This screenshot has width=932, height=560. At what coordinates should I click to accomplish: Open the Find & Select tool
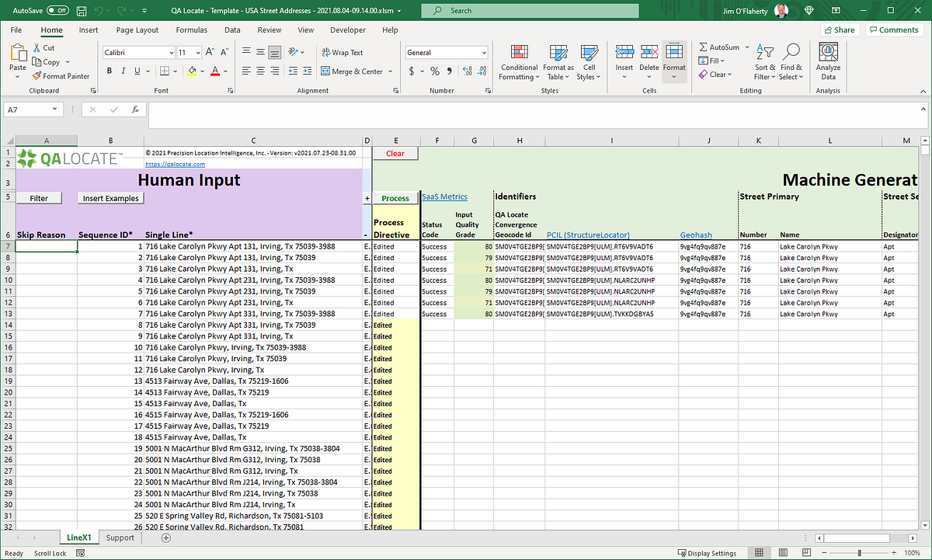tap(791, 62)
